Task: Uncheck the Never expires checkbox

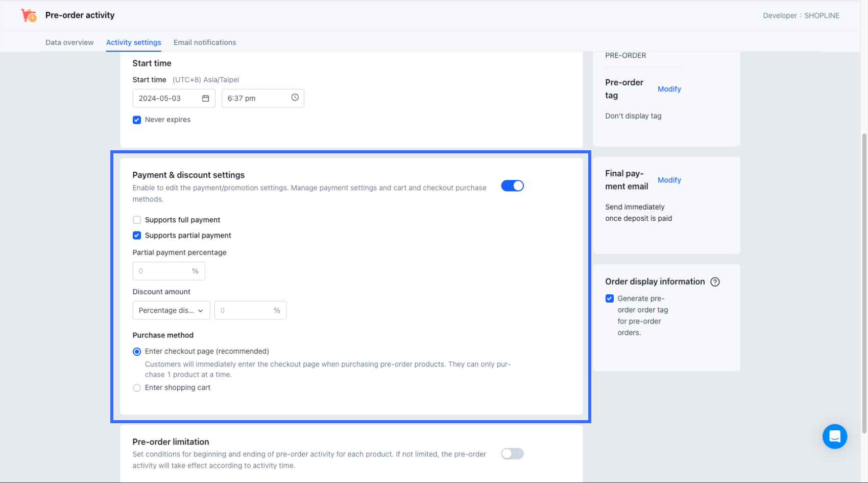Action: tap(137, 120)
